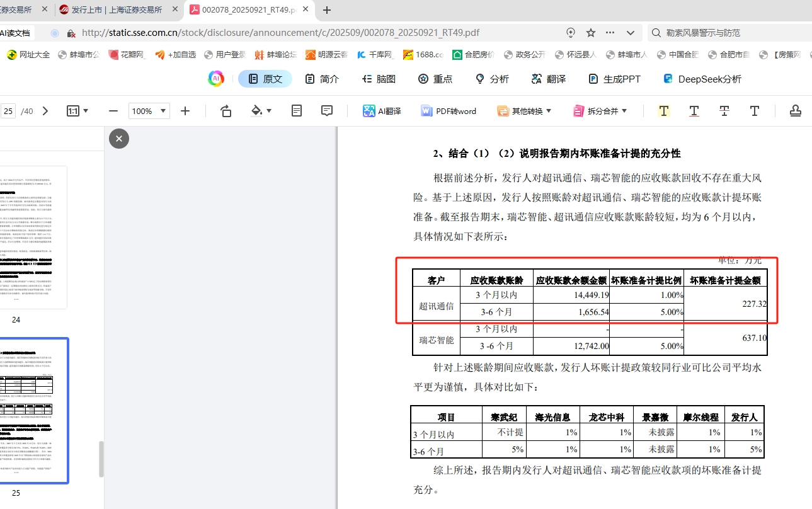Viewport: 812px width, 509px height.
Task: Switch to 发行上市 上海证券交易所 browser tab
Action: pos(117,9)
